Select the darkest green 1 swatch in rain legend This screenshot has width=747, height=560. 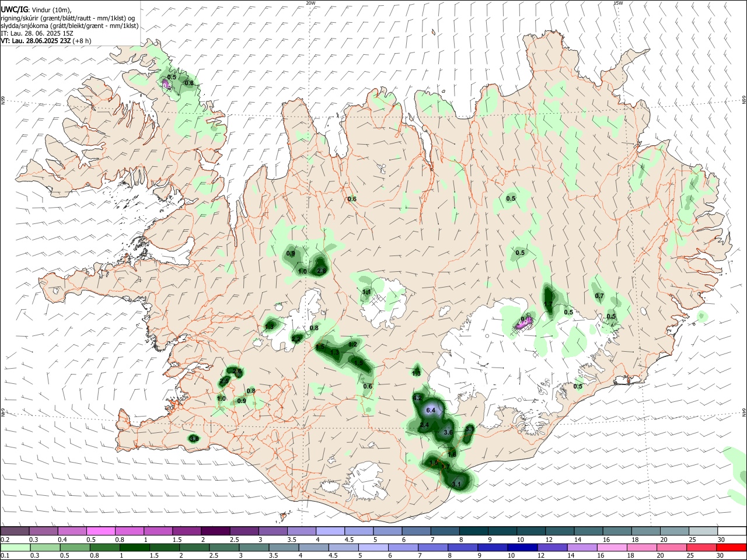pos(135,547)
